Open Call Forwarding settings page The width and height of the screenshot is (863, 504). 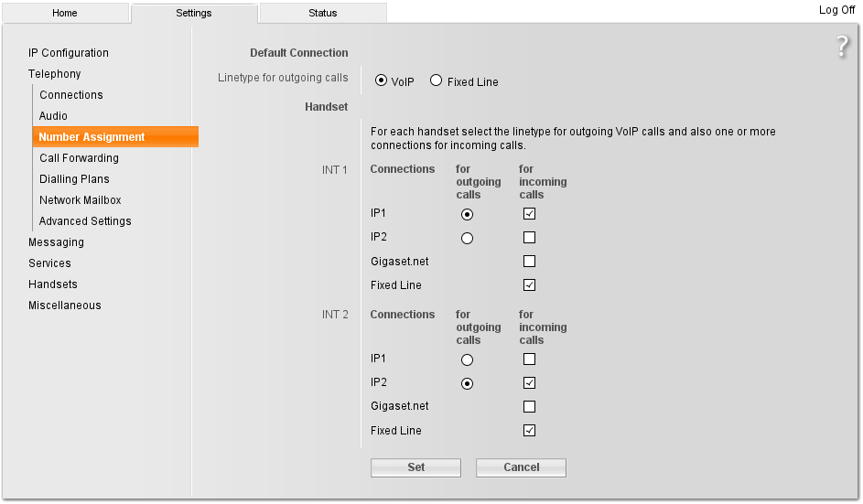pyautogui.click(x=79, y=158)
